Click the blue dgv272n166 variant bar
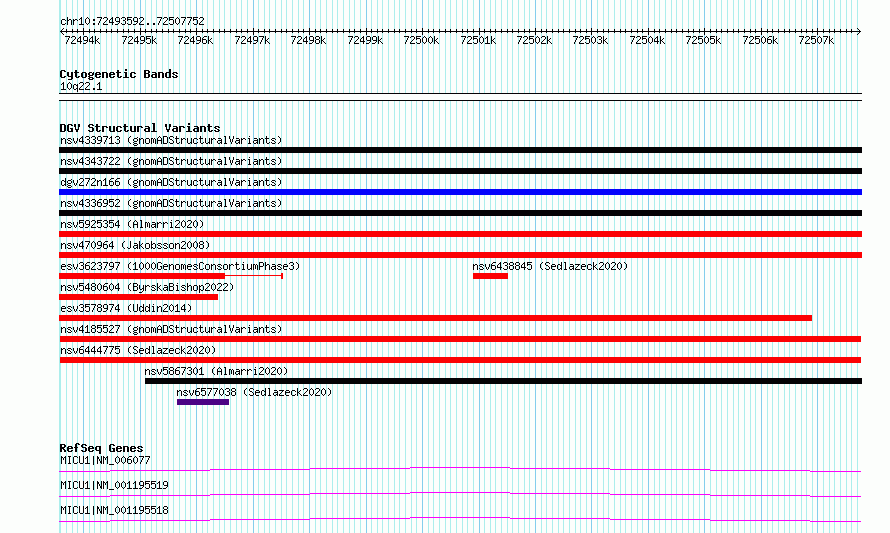Image resolution: width=890 pixels, height=533 pixels. pos(460,192)
